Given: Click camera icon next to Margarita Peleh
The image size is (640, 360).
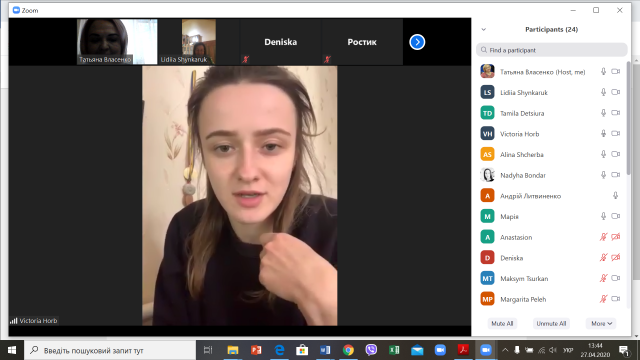Looking at the screenshot, I should point(616,299).
